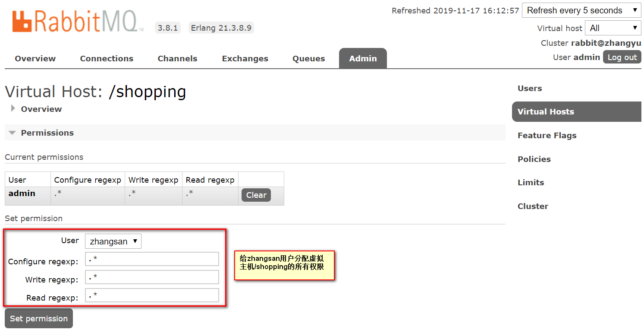Collapse the Permissions section
Screen dimensions: 644x333
(x=12, y=133)
